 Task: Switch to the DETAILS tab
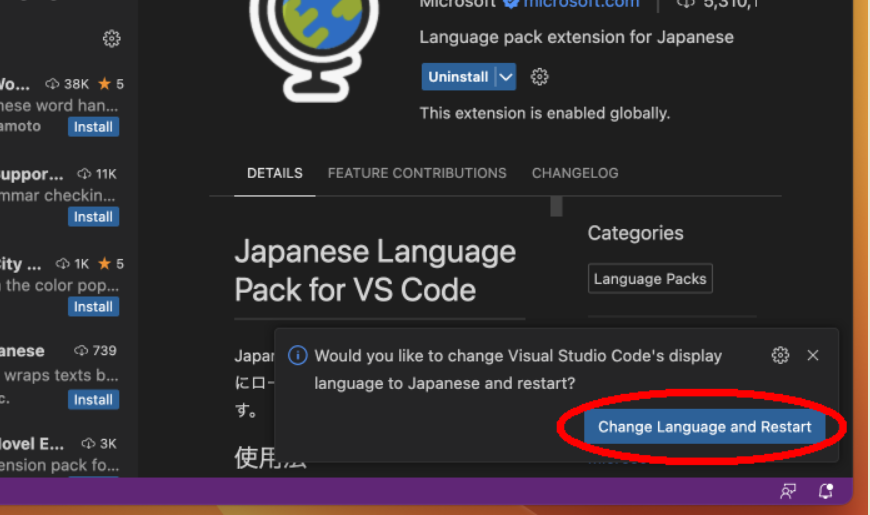275,173
